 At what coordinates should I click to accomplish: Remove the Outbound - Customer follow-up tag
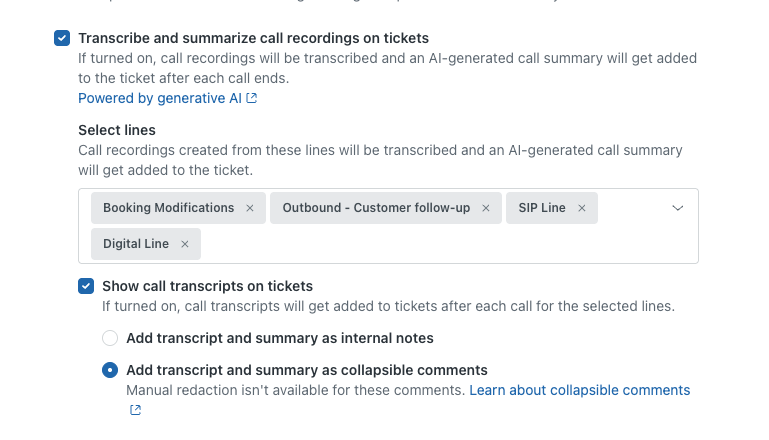[486, 208]
